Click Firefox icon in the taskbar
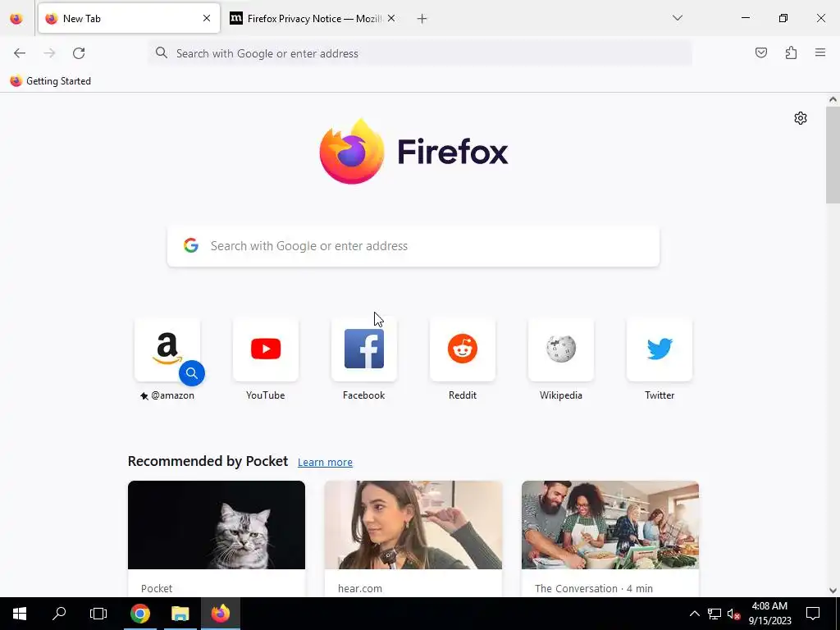Image resolution: width=840 pixels, height=630 pixels. (x=220, y=614)
